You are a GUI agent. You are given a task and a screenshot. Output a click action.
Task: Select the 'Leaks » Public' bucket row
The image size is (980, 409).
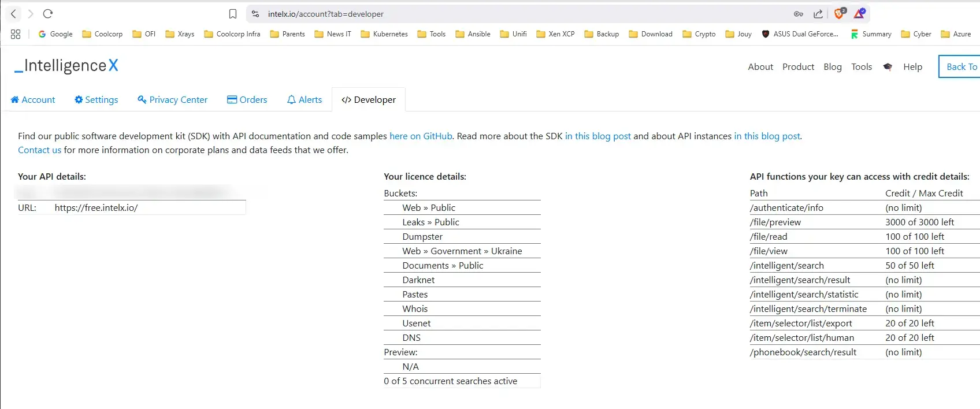(x=462, y=222)
